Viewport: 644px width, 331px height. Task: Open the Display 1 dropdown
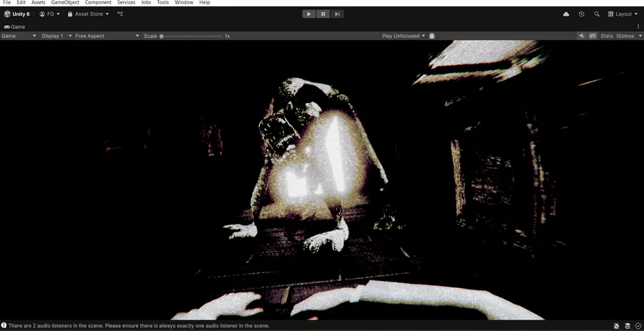click(57, 36)
